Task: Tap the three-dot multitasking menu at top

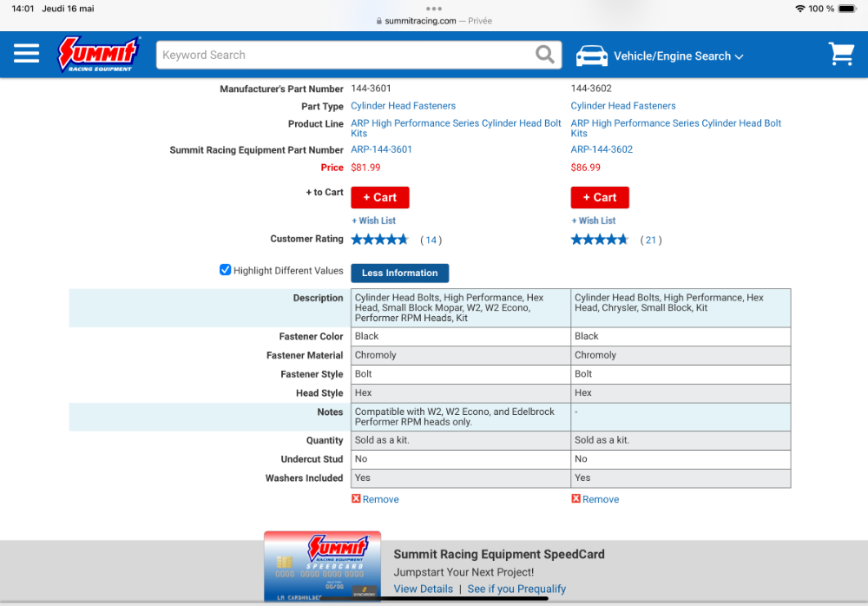Action: coord(434,9)
